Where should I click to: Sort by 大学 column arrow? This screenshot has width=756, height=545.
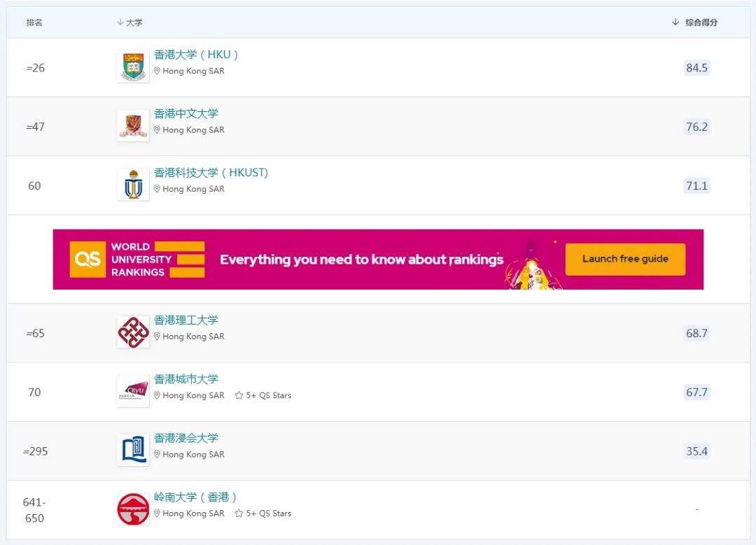[120, 22]
